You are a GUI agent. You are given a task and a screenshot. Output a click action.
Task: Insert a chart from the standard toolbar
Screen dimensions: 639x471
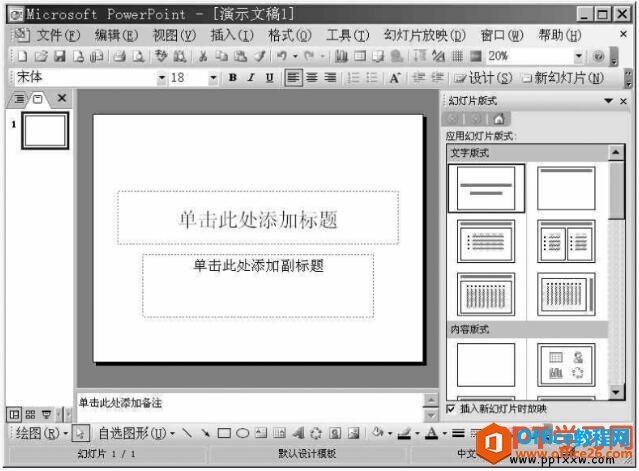341,56
